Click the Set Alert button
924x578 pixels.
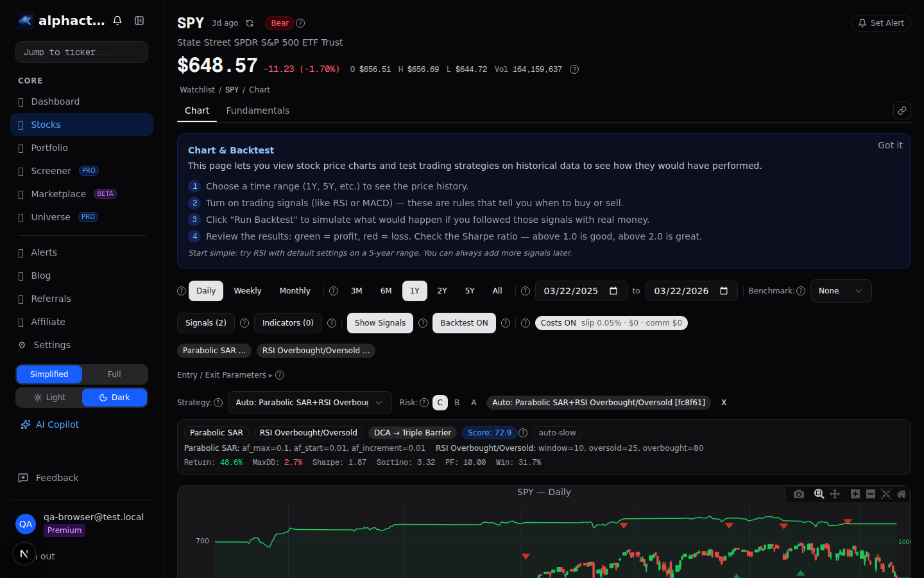click(880, 22)
